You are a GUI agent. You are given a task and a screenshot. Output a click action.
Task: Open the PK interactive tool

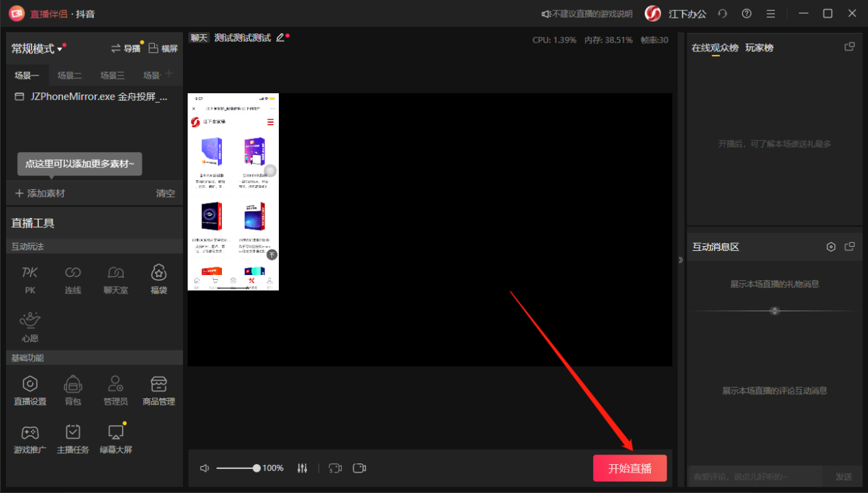30,280
